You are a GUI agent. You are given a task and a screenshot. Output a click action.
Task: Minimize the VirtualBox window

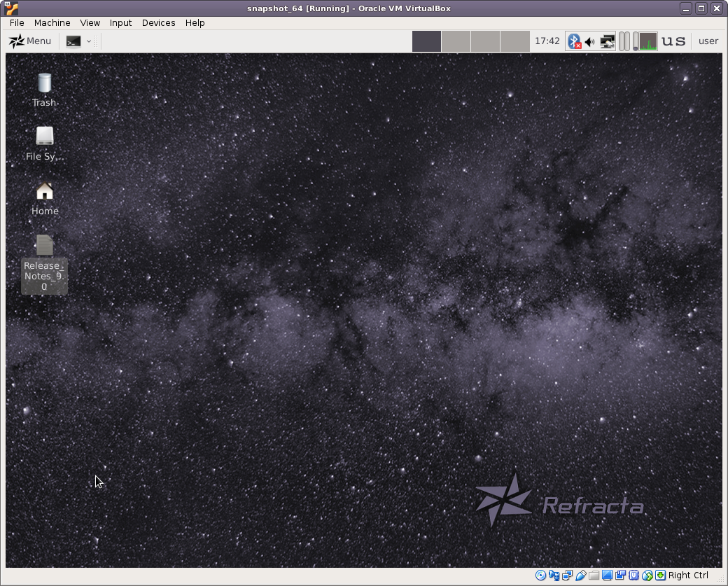pyautogui.click(x=686, y=8)
